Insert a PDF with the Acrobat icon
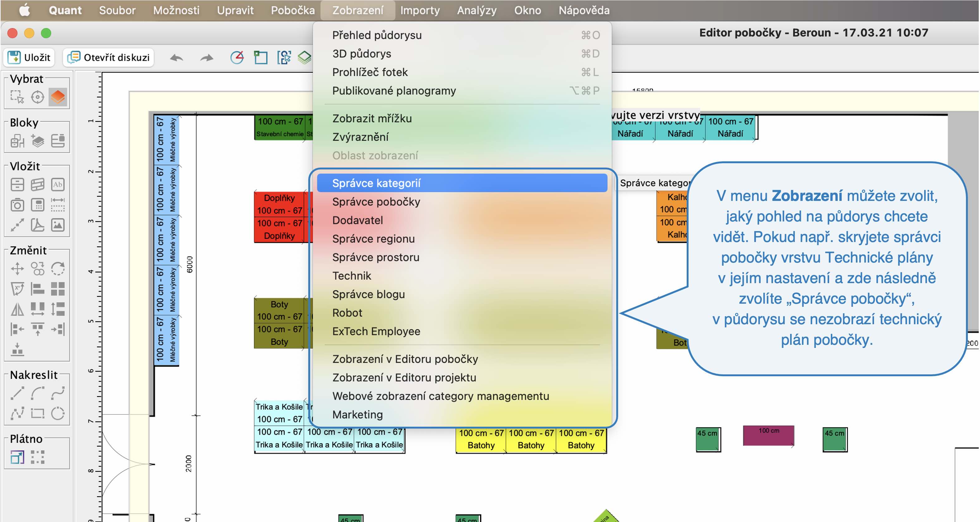This screenshot has width=980, height=522. point(37,225)
